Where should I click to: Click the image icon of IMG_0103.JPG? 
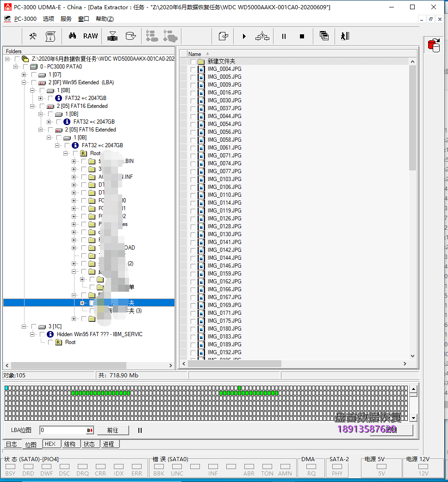click(x=201, y=179)
